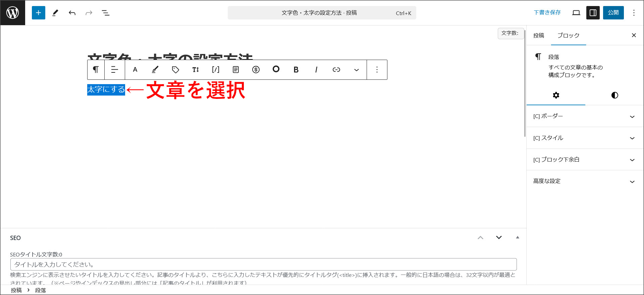The width and height of the screenshot is (644, 295).
Task: Click the SEO title input field
Action: click(x=263, y=264)
